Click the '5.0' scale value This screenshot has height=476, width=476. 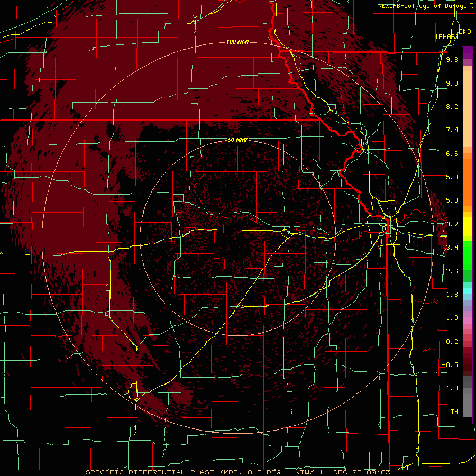[x=452, y=200]
